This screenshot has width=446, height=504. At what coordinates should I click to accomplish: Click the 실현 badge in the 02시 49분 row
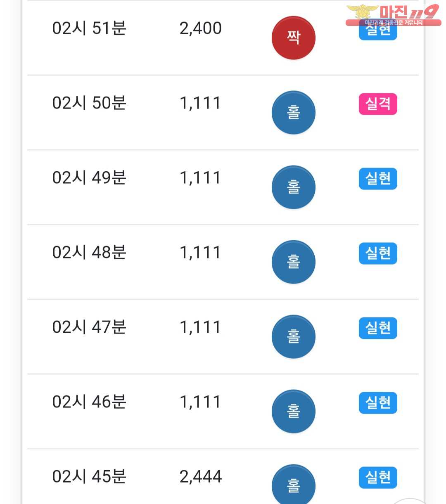tap(378, 179)
